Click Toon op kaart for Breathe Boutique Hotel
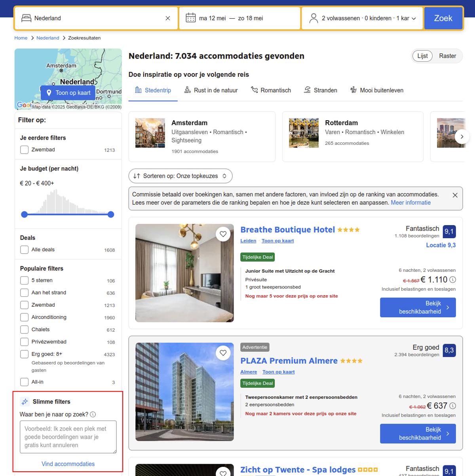This screenshot has width=475, height=476. point(277,241)
